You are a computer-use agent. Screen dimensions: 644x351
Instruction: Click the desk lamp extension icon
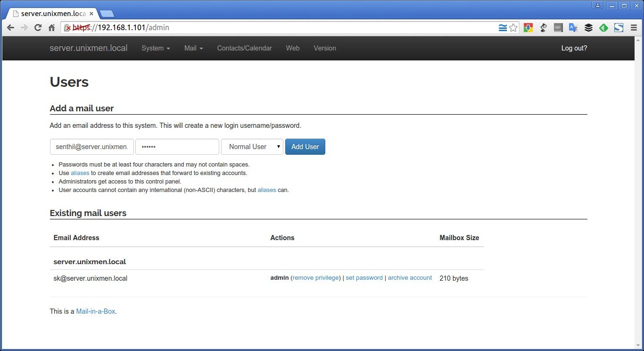point(543,27)
